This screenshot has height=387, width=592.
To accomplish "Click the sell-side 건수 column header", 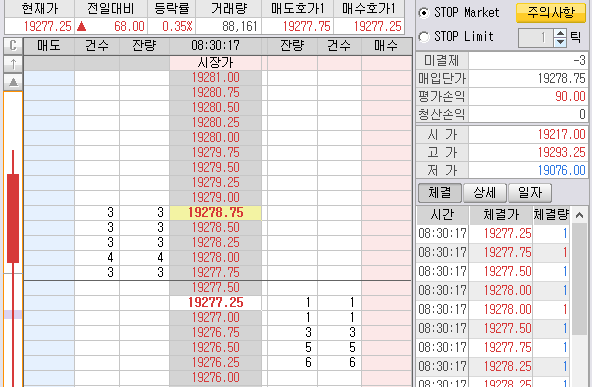I will (97, 46).
